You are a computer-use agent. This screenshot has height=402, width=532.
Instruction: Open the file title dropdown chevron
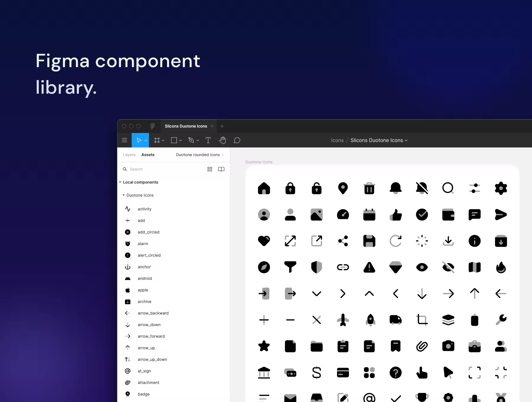[x=406, y=140]
